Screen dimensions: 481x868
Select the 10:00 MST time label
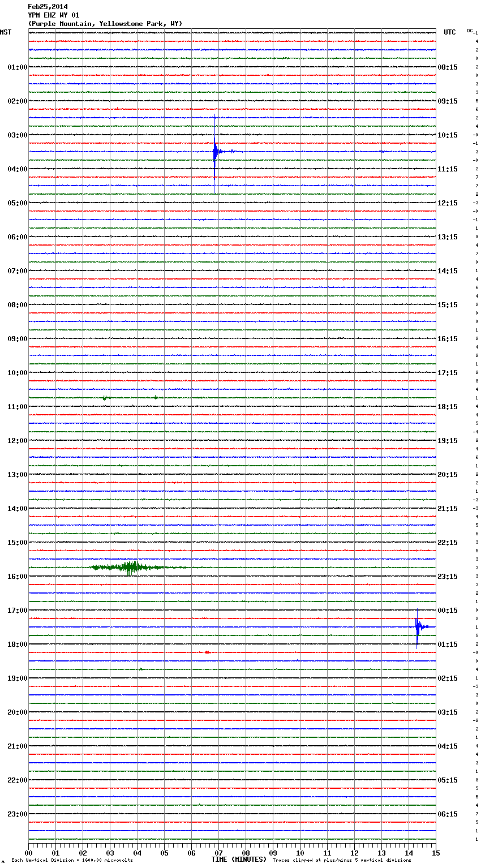click(18, 373)
